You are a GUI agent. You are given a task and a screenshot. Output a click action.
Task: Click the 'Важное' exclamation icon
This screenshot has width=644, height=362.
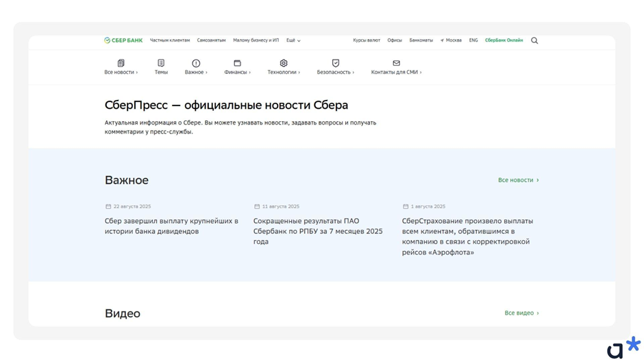point(196,63)
